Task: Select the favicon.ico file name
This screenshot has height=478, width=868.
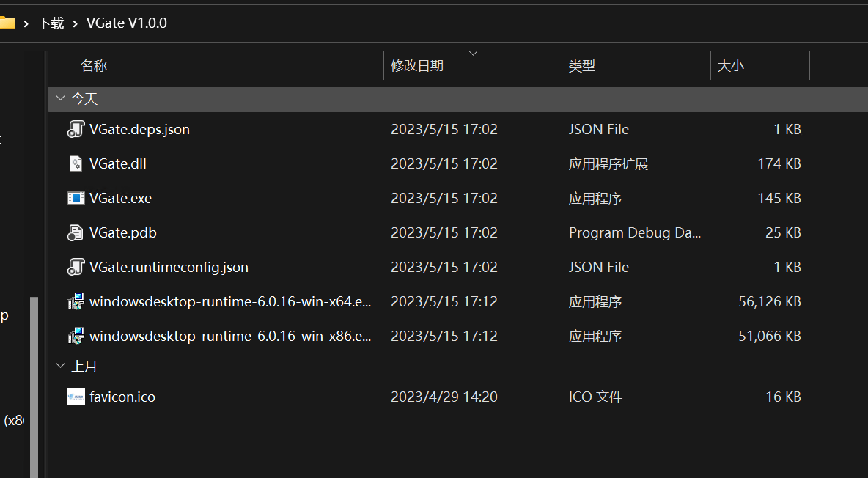Action: point(122,397)
